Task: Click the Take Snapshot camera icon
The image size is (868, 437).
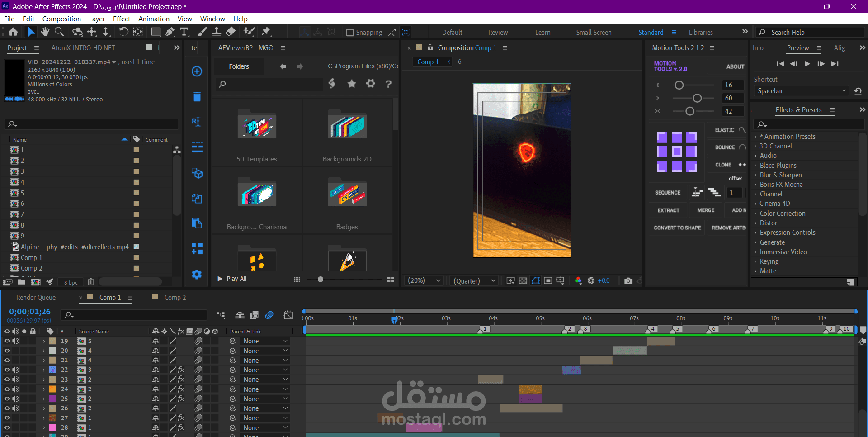Action: (x=628, y=281)
